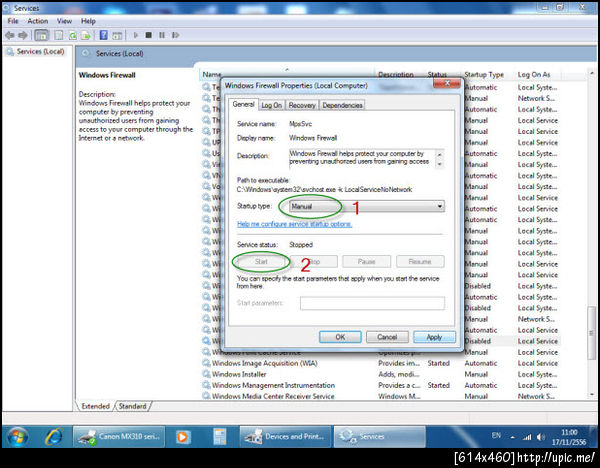The width and height of the screenshot is (600, 468).
Task: Click the gear icon beside Windows Installer
Action: [x=206, y=374]
